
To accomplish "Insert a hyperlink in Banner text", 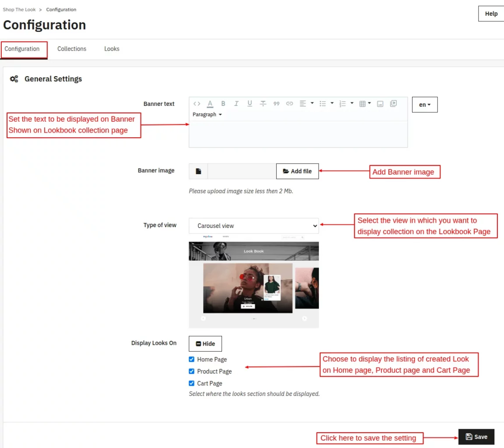I will (289, 103).
